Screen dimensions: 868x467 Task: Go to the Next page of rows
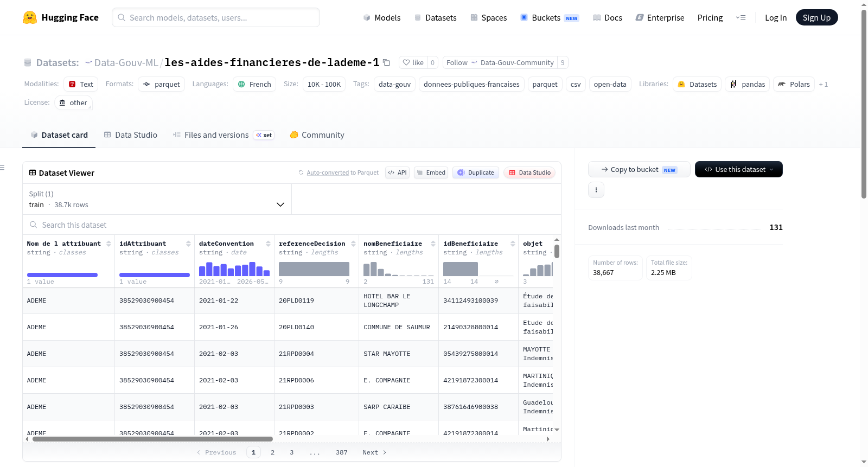[375, 452]
